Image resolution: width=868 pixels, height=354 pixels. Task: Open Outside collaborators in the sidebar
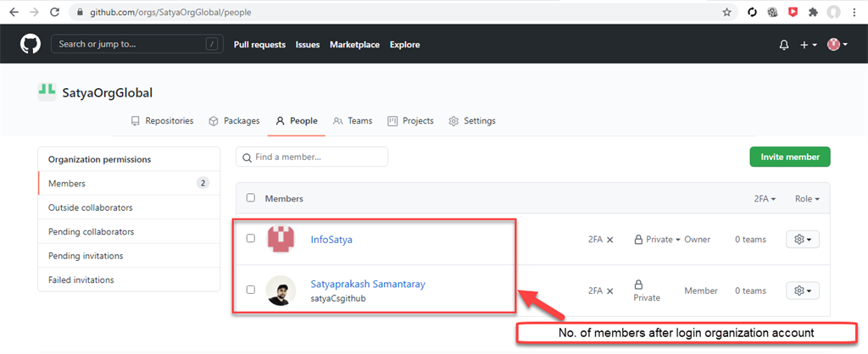[129, 207]
